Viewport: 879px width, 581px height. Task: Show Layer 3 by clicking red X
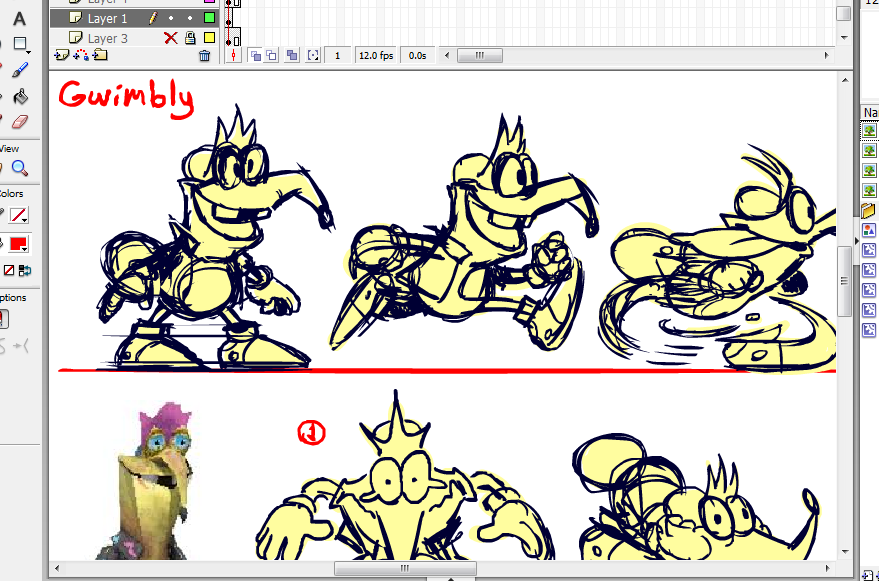[x=170, y=38]
